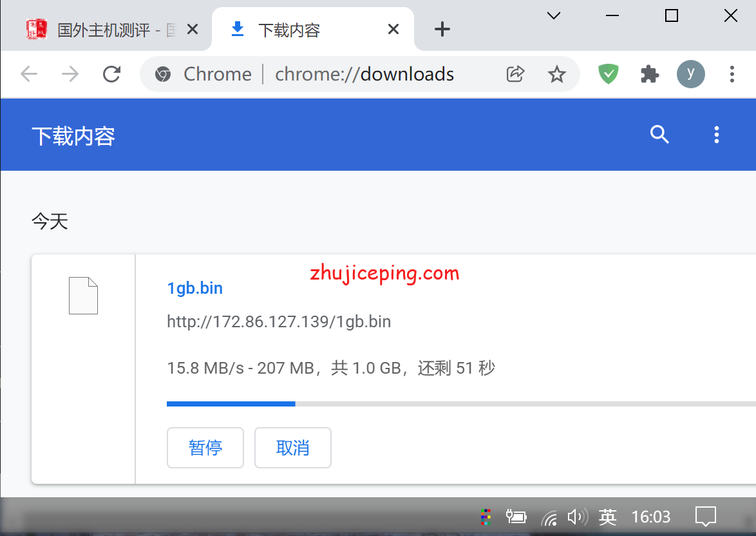Click the Chrome site info icon

coord(163,74)
